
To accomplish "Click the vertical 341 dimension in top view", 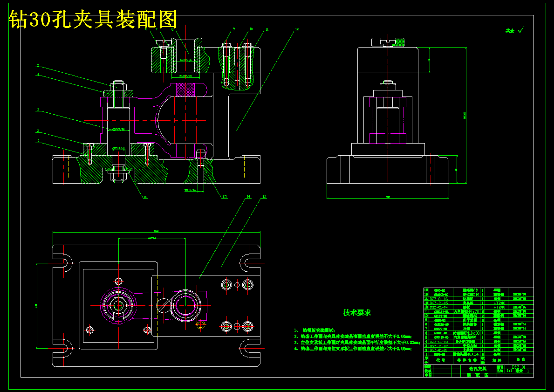I will pos(36,306).
